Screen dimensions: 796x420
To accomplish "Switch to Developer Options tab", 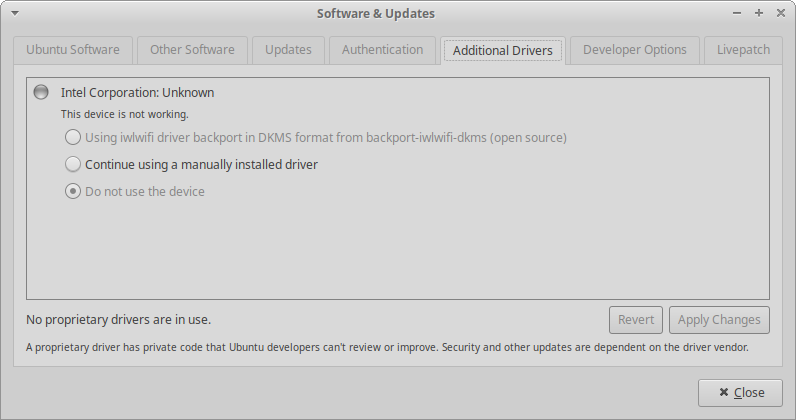I will tap(635, 50).
